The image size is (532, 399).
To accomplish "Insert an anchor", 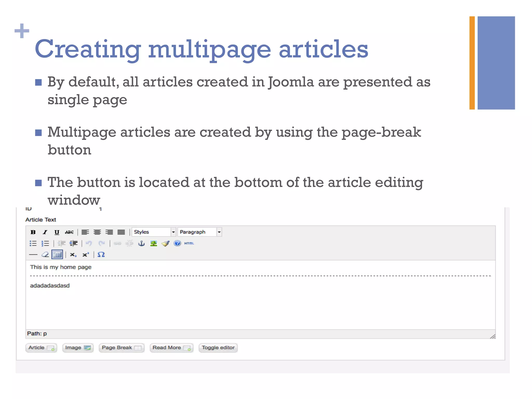I will [141, 243].
